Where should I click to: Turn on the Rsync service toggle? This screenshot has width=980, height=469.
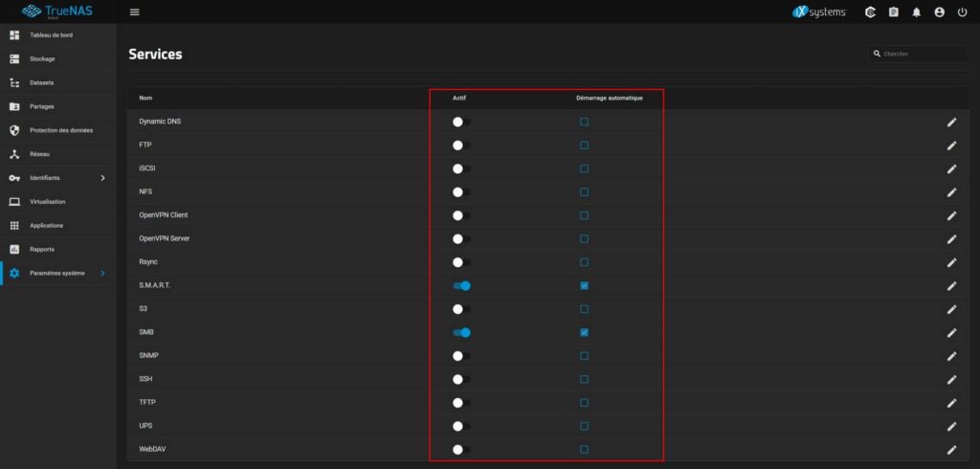[x=461, y=262]
